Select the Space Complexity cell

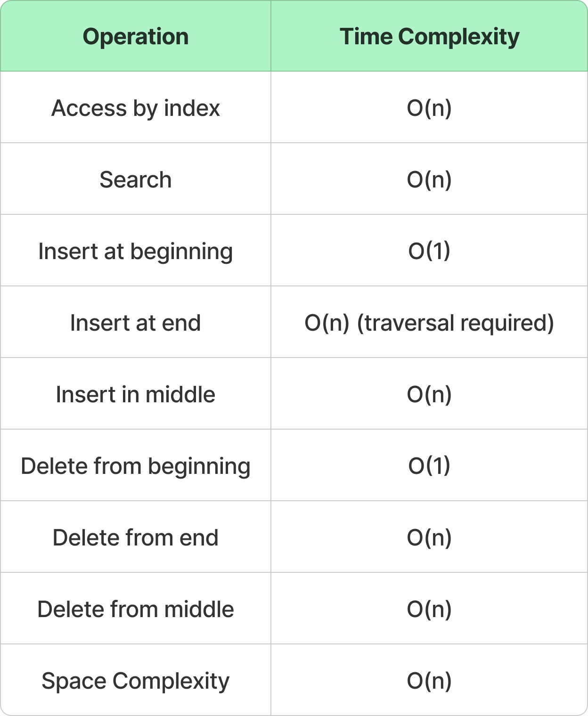136,681
